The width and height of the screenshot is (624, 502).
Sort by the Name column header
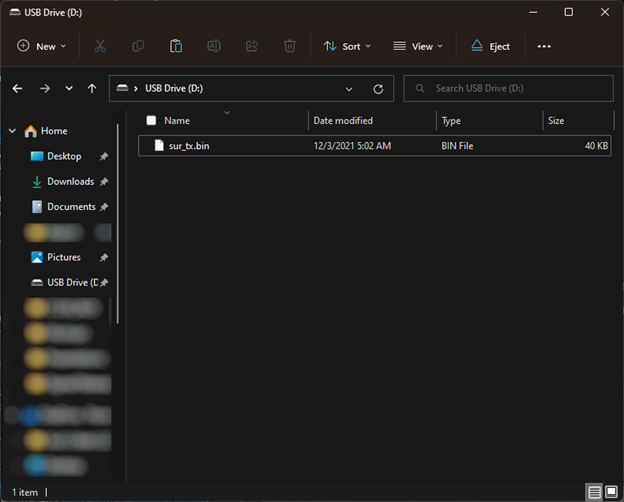coord(177,121)
